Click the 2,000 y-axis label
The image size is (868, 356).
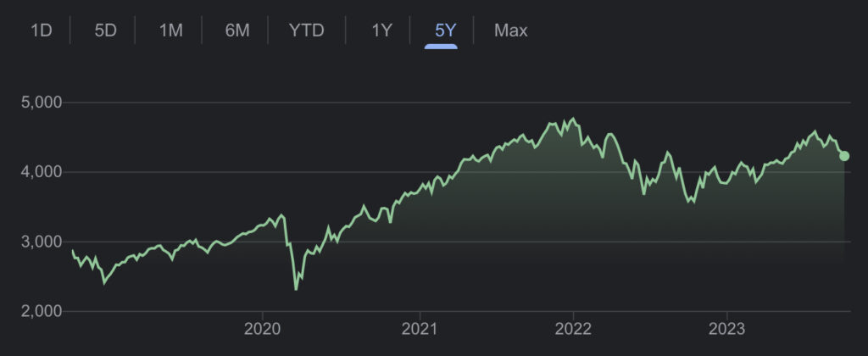click(x=42, y=311)
